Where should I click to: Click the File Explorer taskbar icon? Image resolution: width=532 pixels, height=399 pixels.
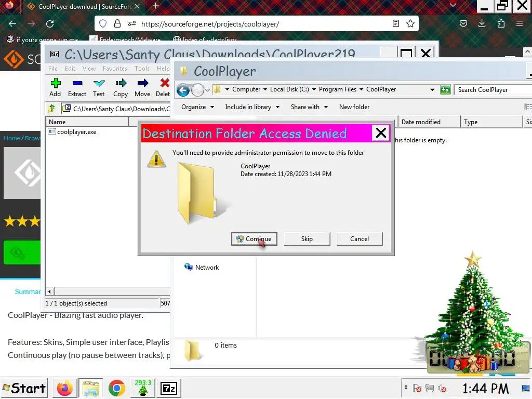tap(91, 388)
